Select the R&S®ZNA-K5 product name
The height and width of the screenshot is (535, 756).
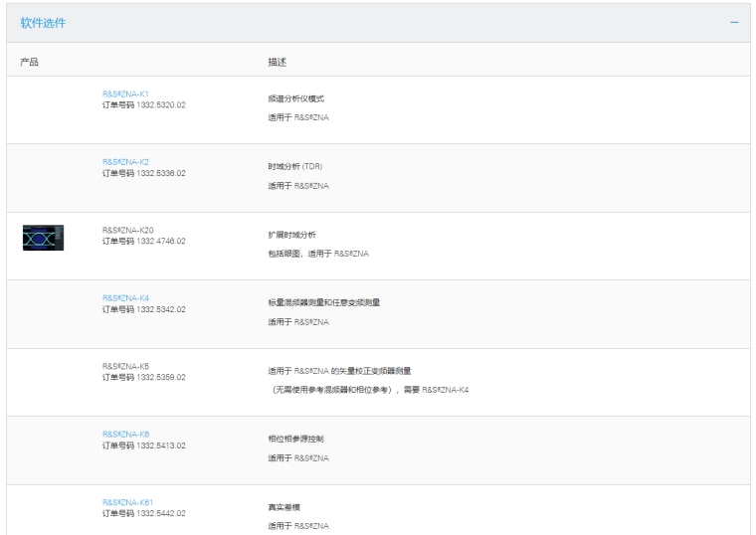[x=125, y=365]
